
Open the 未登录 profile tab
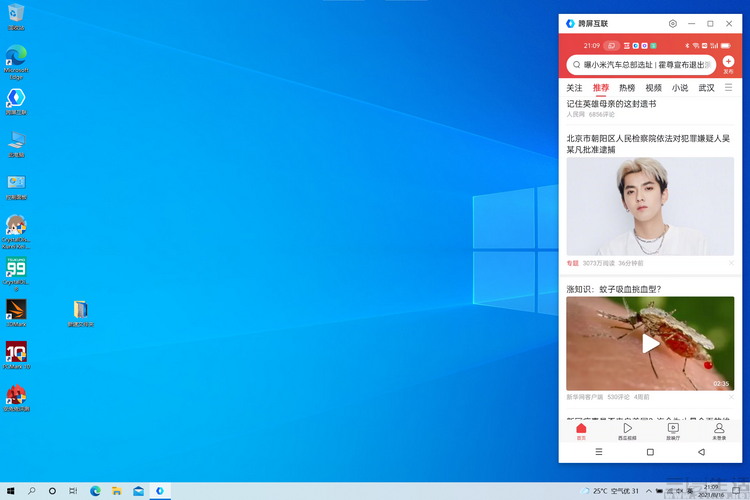(x=719, y=431)
